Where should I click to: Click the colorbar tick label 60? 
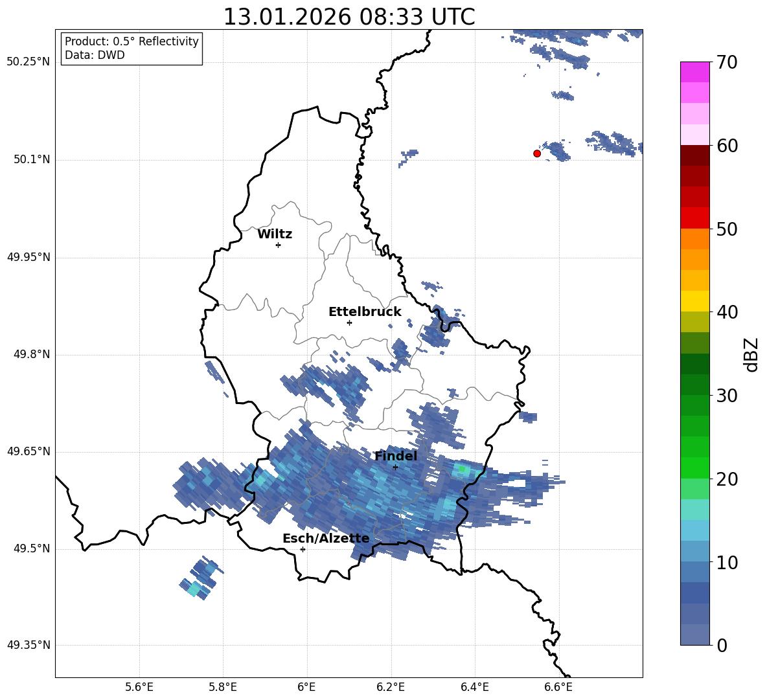click(727, 146)
